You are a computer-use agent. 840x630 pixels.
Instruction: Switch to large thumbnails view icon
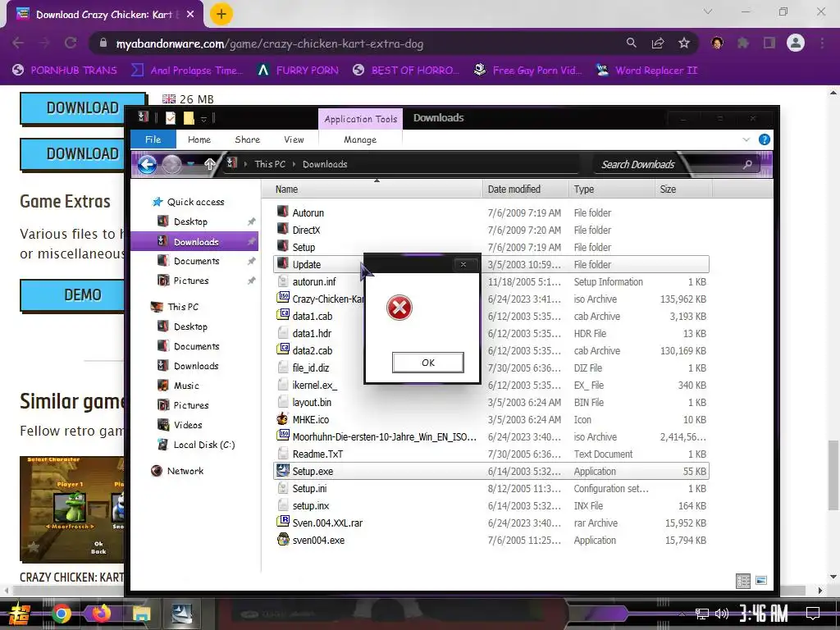tap(760, 581)
